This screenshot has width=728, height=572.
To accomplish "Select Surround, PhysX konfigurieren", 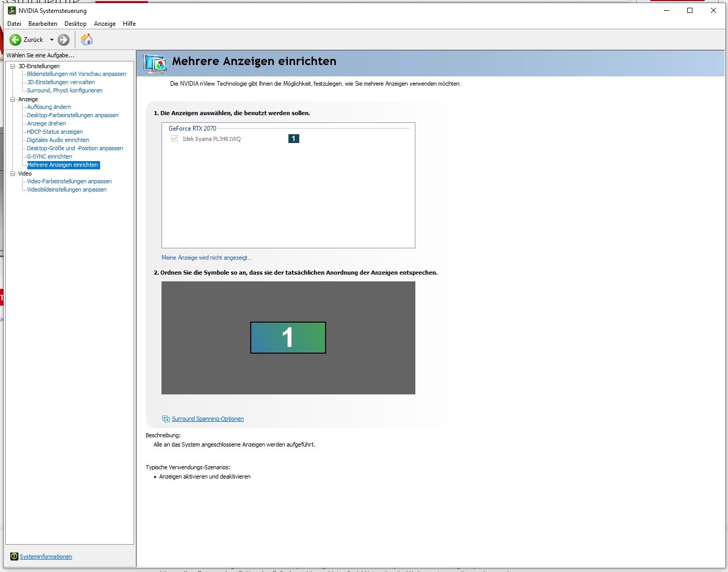I will pos(64,90).
